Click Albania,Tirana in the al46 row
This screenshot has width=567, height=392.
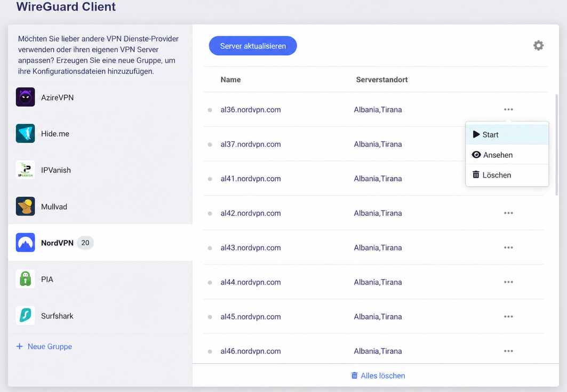[x=378, y=351]
